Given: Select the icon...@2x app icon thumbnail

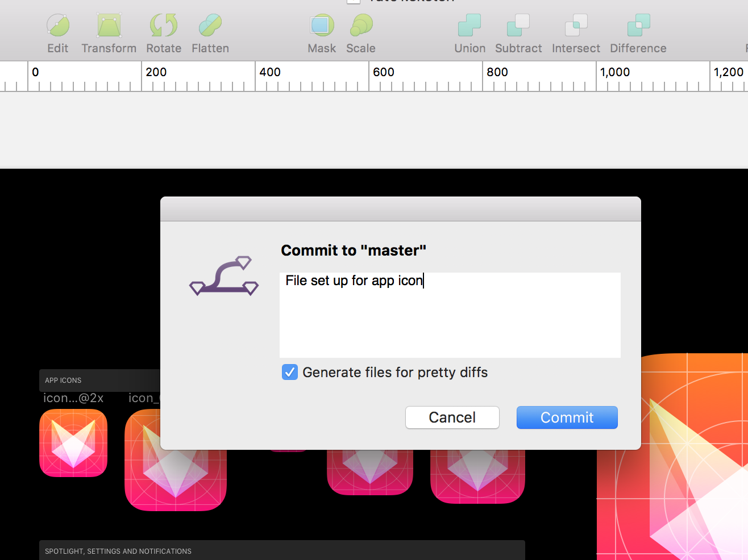Looking at the screenshot, I should (73, 443).
